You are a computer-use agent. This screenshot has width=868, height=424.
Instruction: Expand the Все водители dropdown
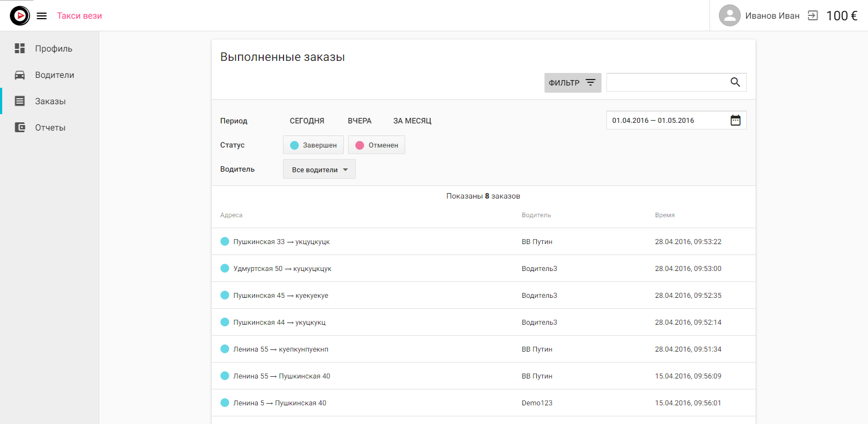point(319,169)
